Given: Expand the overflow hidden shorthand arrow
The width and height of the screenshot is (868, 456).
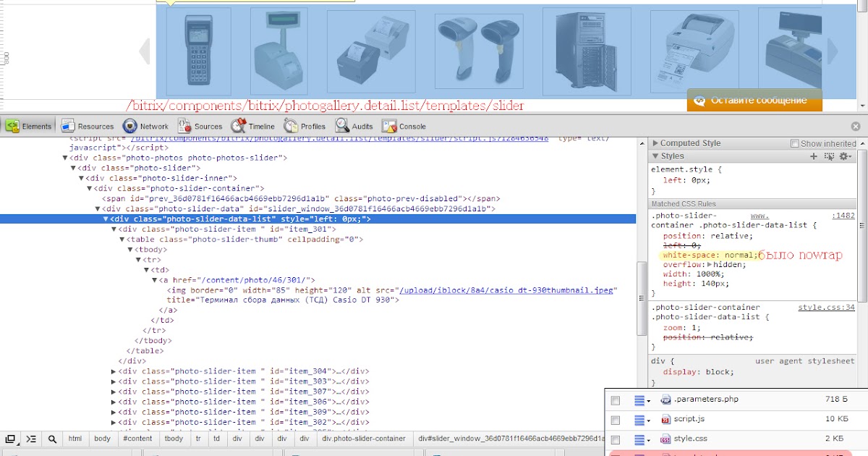Looking at the screenshot, I should click(x=710, y=265).
